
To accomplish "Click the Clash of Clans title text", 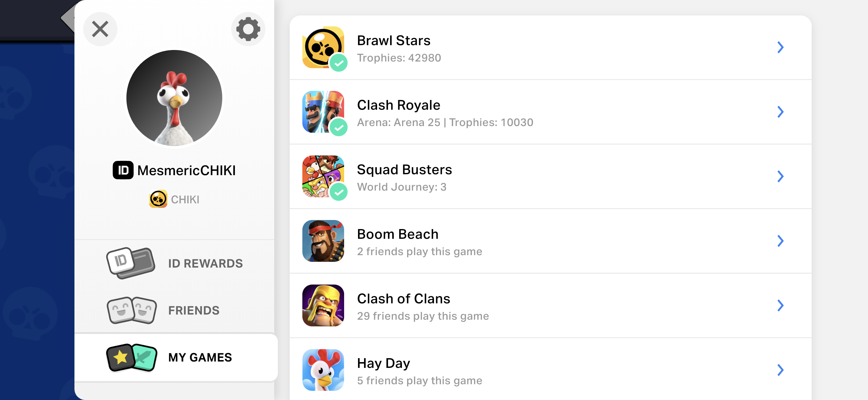I will click(403, 298).
